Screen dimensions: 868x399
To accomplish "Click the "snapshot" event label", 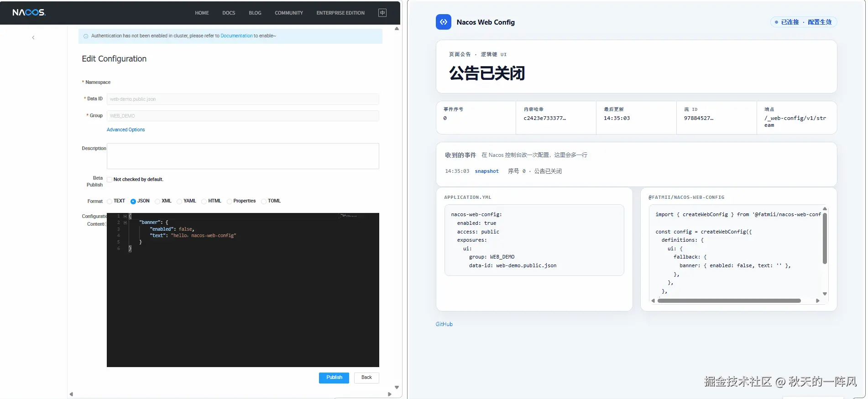I will tap(486, 171).
